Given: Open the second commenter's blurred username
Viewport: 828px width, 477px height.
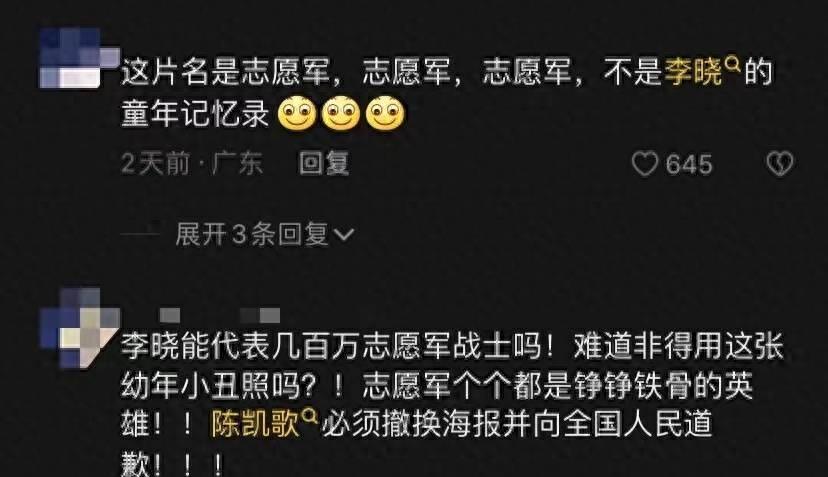Looking at the screenshot, I should click(220, 315).
